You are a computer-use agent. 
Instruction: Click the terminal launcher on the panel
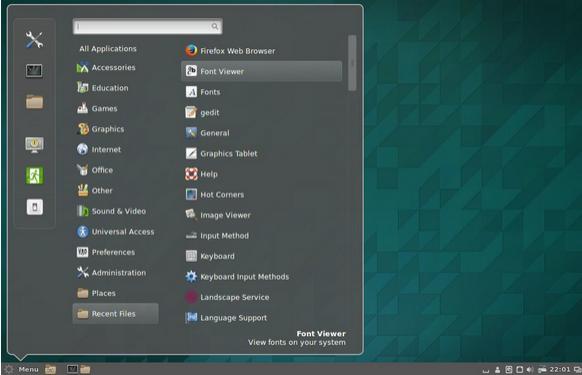coord(72,369)
